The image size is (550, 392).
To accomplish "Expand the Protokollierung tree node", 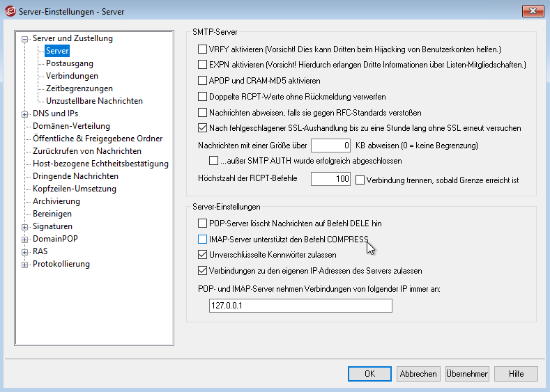I will 26,265.
